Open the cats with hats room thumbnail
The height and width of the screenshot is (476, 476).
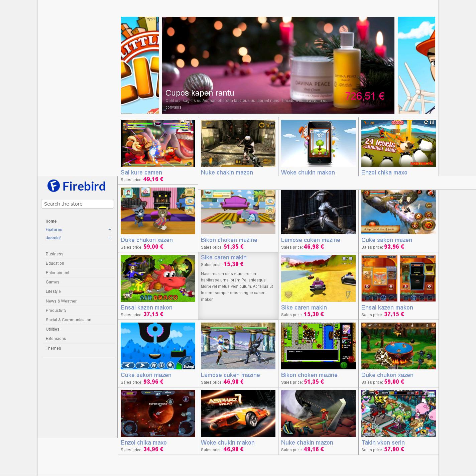[158, 211]
